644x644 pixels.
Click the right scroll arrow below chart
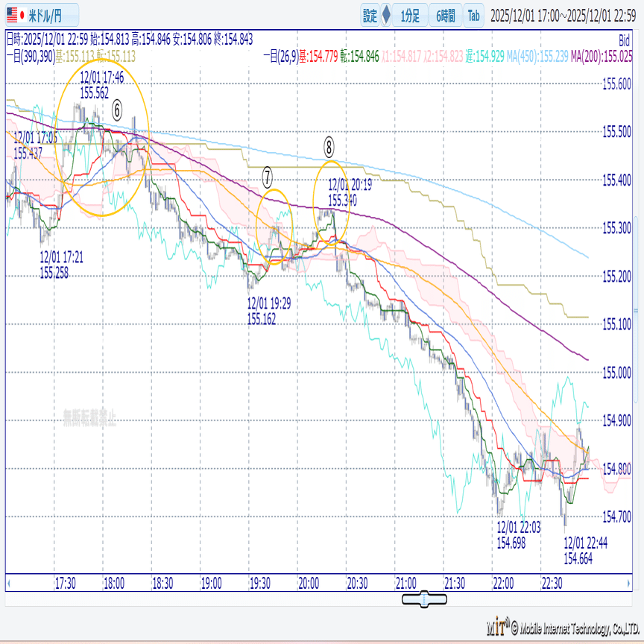(x=628, y=583)
